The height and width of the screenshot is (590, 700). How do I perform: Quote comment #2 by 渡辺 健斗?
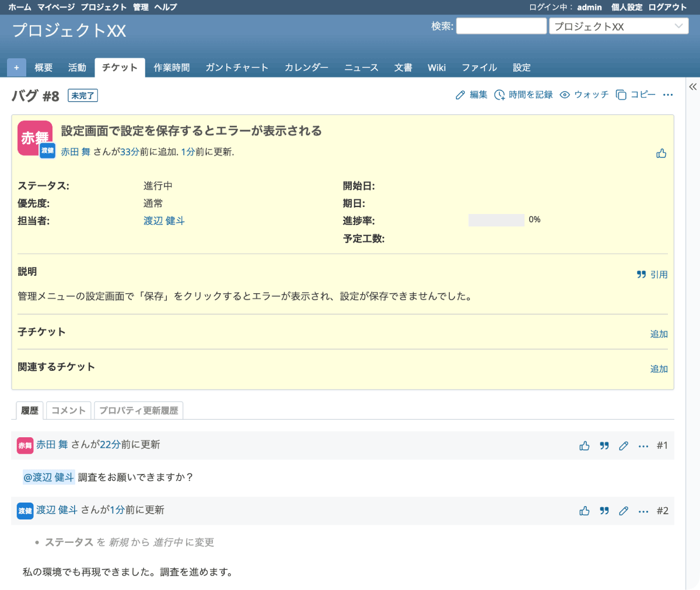tap(604, 511)
